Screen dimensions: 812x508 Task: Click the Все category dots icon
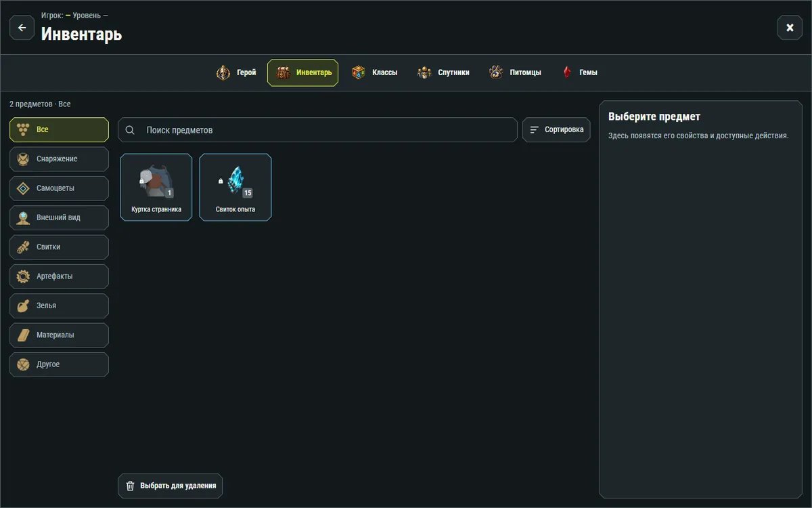pyautogui.click(x=24, y=129)
